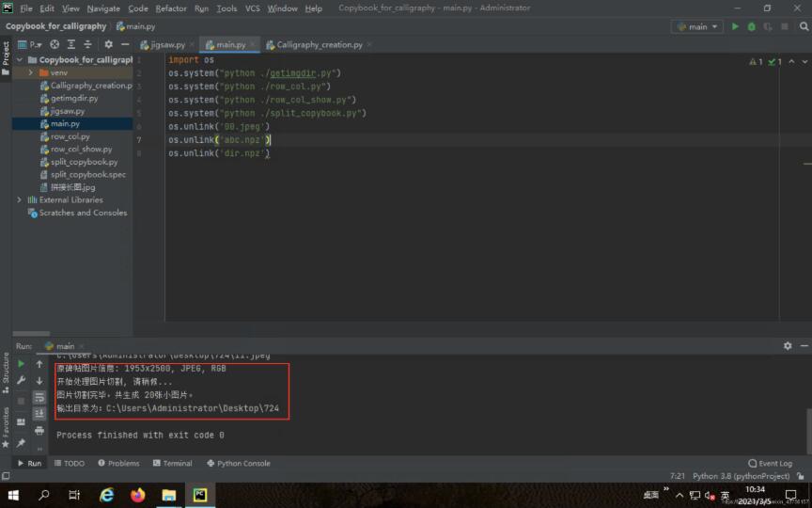The width and height of the screenshot is (812, 508).
Task: Open the main run configuration dropdown
Action: pyautogui.click(x=696, y=26)
